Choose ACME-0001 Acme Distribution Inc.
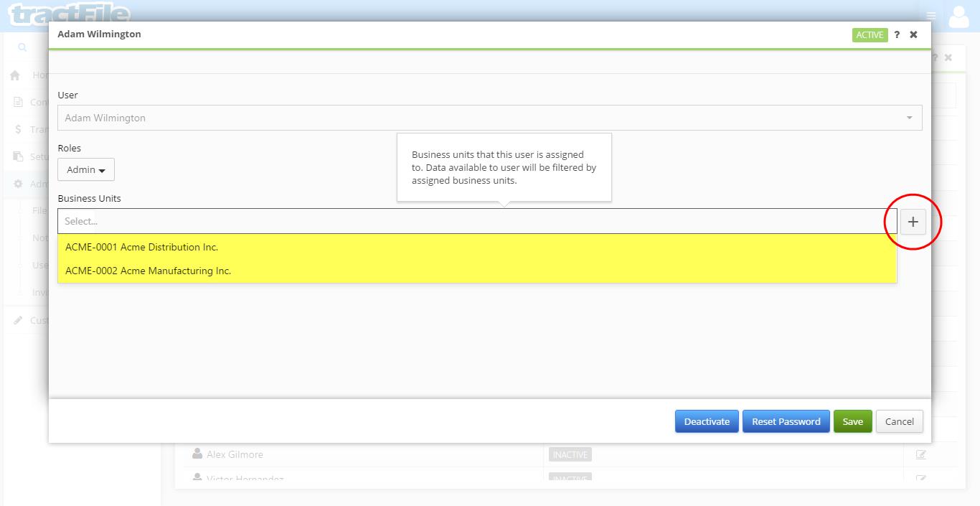 [x=477, y=247]
